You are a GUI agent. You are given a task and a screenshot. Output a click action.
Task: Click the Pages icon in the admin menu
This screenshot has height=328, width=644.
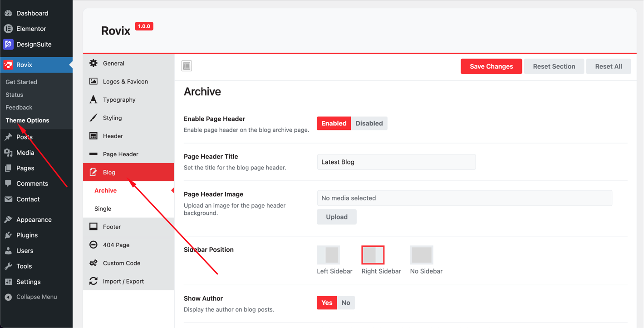[x=8, y=168]
